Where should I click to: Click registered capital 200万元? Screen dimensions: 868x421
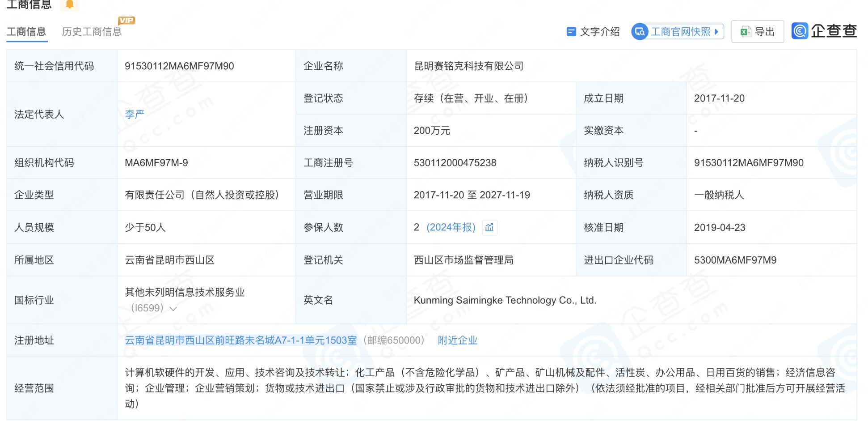(432, 131)
